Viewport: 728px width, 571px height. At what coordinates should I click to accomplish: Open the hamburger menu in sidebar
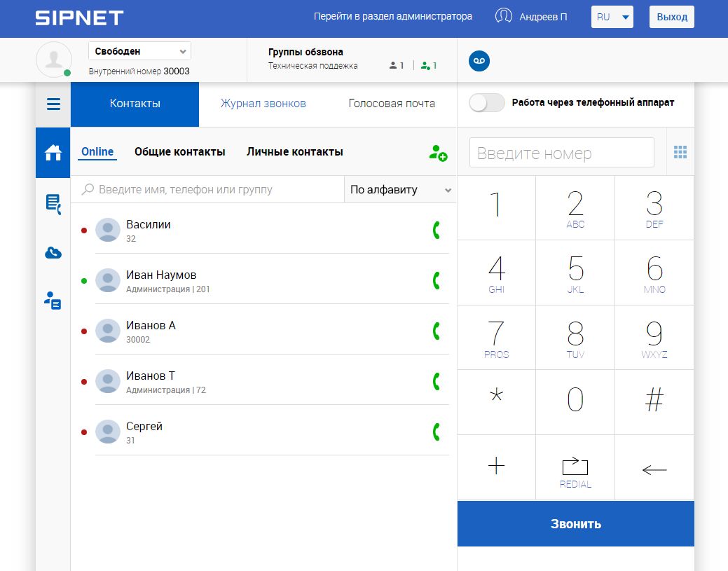click(x=53, y=104)
